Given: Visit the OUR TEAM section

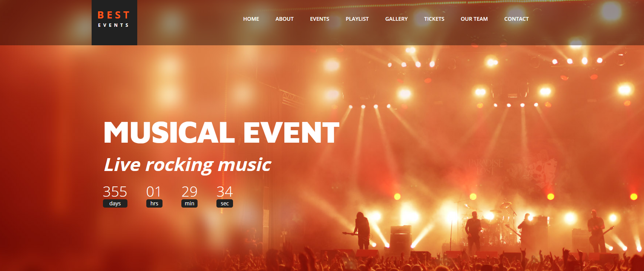Looking at the screenshot, I should (x=474, y=19).
